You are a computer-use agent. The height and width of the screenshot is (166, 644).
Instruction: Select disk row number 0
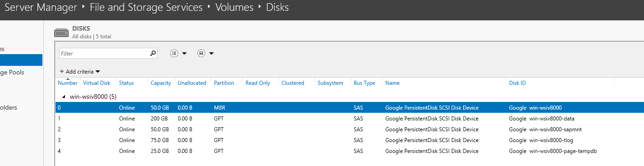(350, 108)
